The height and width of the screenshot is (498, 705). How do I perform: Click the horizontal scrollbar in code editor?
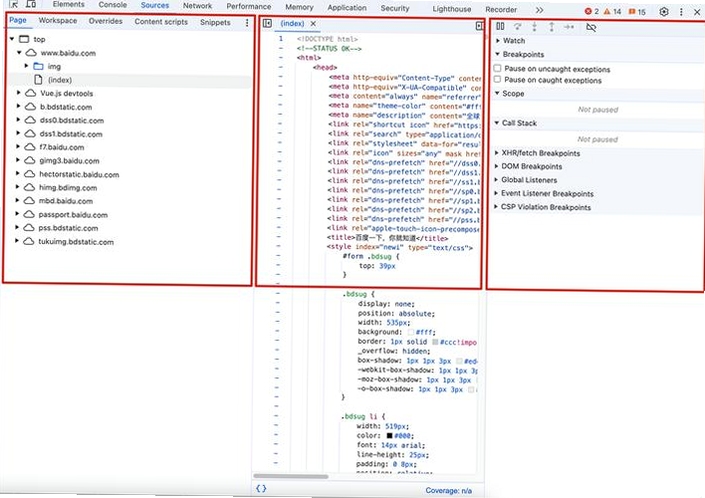(x=290, y=476)
